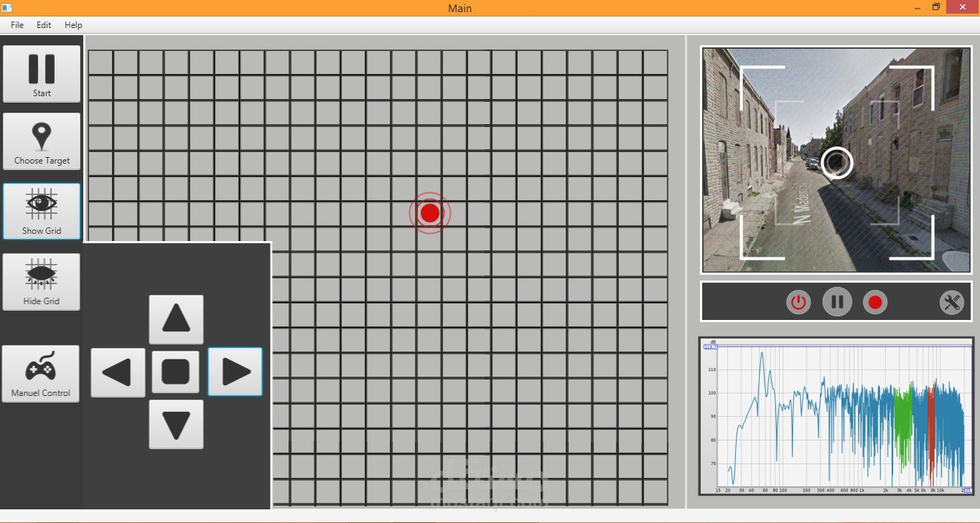Viewport: 980px width, 523px height.
Task: Click the camera street view image
Action: [x=836, y=161]
